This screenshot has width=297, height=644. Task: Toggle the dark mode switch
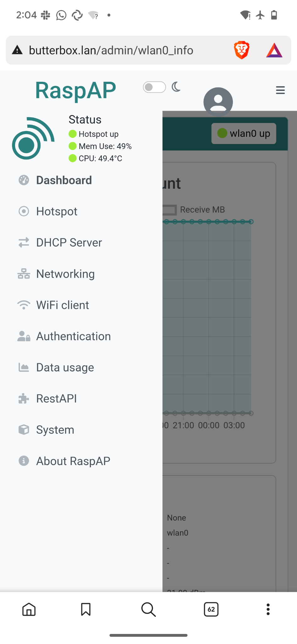tap(154, 87)
